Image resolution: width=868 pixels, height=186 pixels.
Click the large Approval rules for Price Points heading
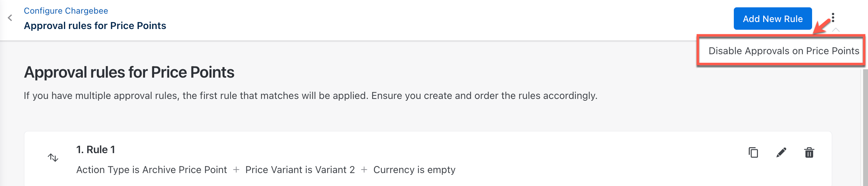tap(129, 72)
